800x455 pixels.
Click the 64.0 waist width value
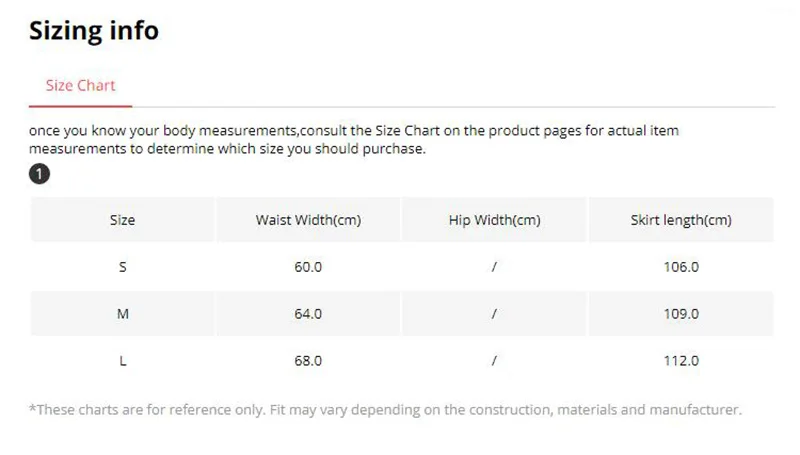307,314
